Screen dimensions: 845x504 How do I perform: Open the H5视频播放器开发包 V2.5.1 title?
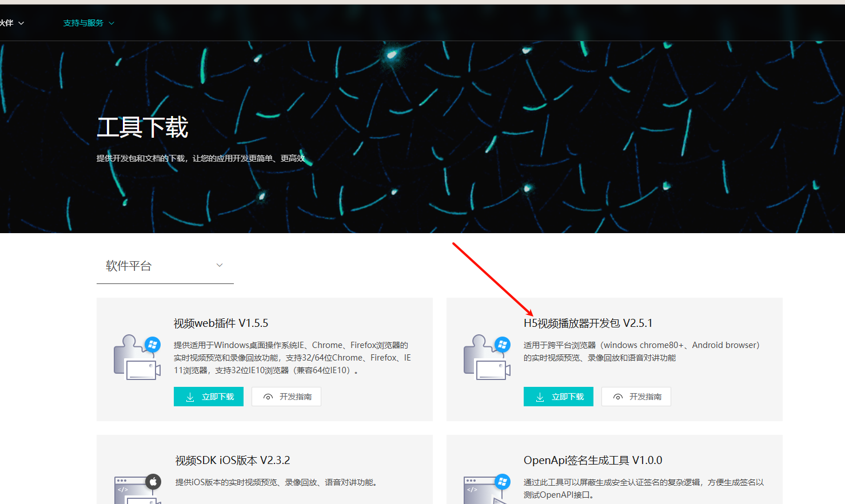pos(588,323)
